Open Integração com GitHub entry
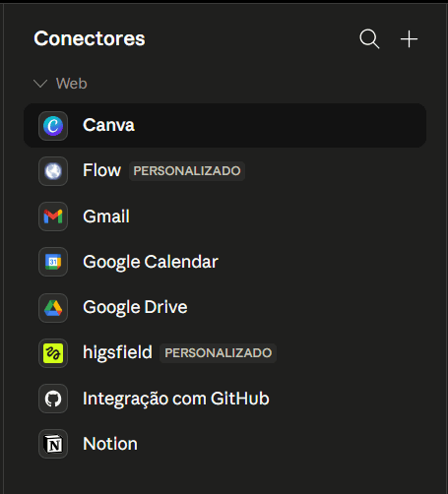The image size is (448, 494). tap(176, 399)
